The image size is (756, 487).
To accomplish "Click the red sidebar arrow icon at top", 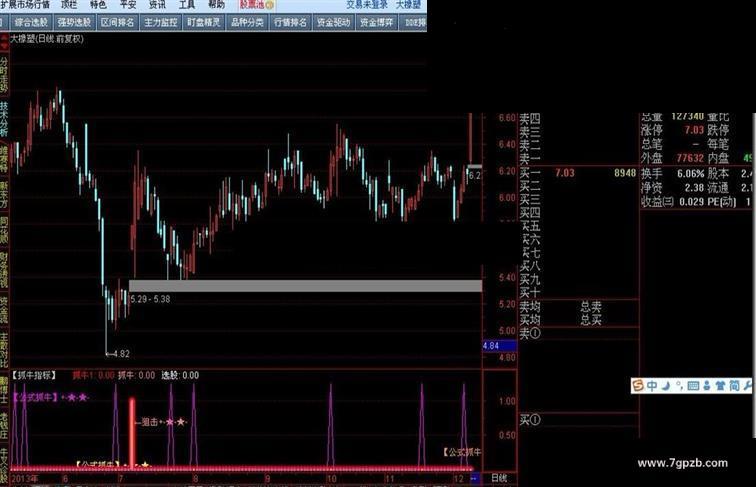I will [x=4, y=41].
